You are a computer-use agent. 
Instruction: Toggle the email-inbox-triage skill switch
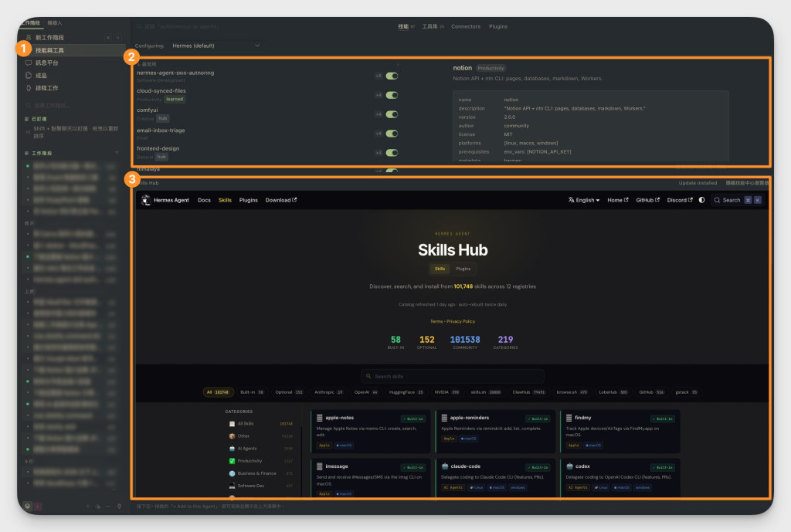click(x=392, y=134)
